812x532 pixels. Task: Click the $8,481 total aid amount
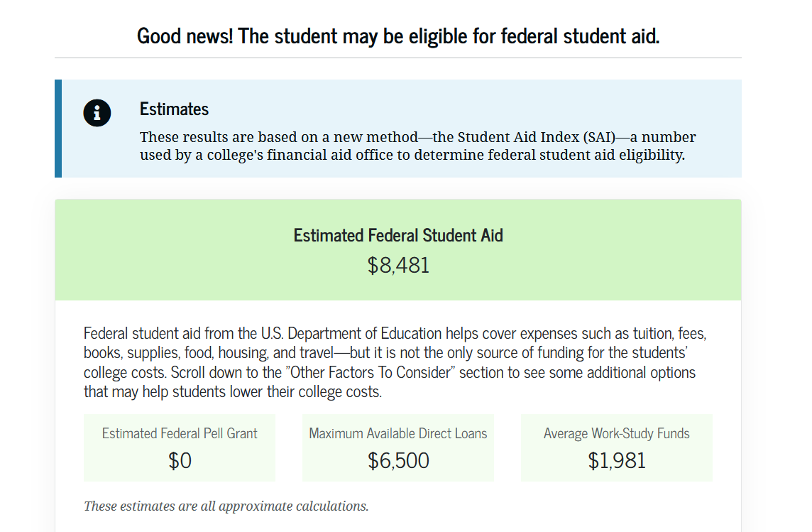click(x=398, y=266)
